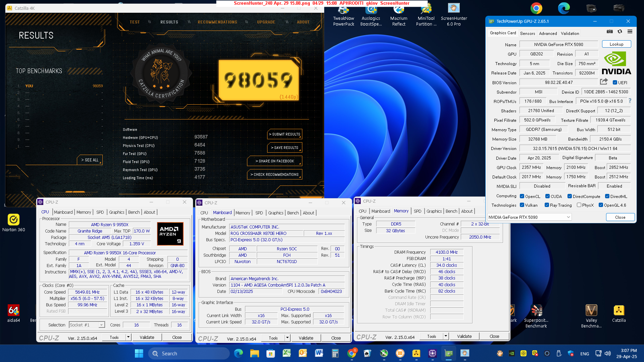This screenshot has width=644, height=362.
Task: Click CHECK RECOMMENDATIONS button
Action: point(275,174)
